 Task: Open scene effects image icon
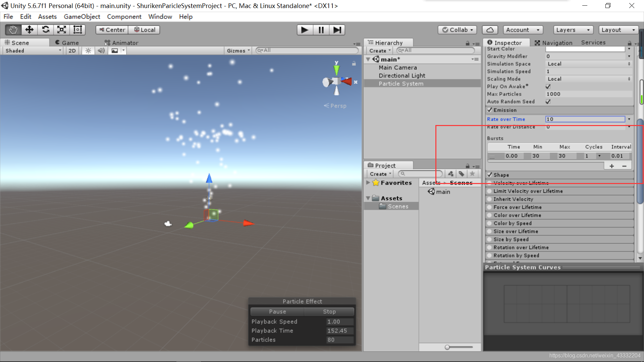coord(115,51)
